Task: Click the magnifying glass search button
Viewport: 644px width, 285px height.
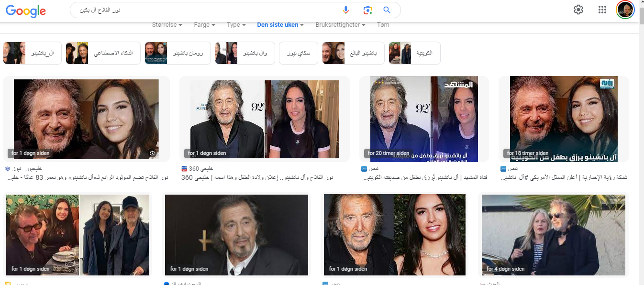Action: [387, 10]
